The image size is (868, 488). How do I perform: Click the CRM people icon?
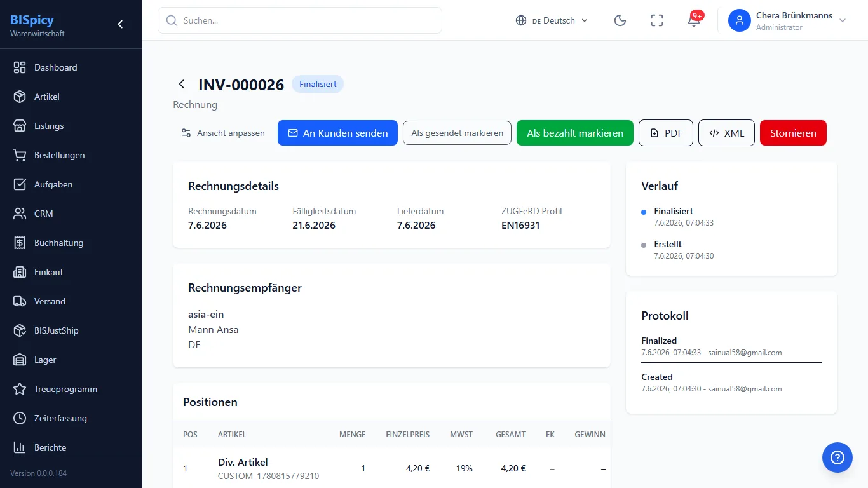(20, 213)
